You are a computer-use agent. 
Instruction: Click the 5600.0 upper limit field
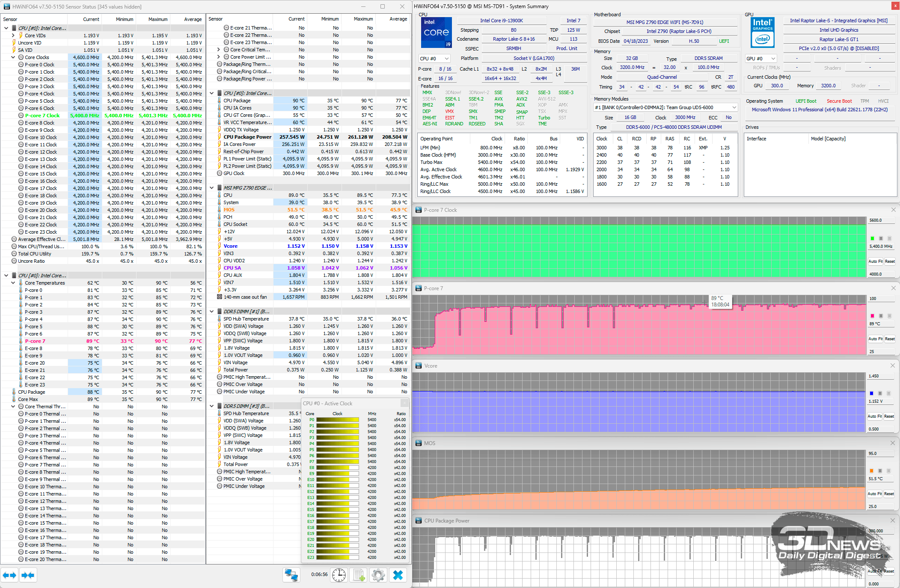(x=881, y=220)
